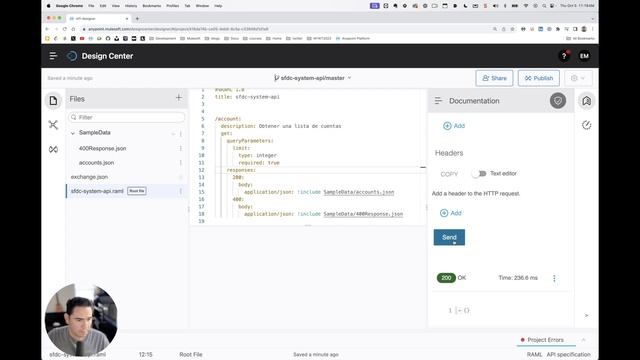
Task: Add a header to the request
Action: tap(451, 213)
